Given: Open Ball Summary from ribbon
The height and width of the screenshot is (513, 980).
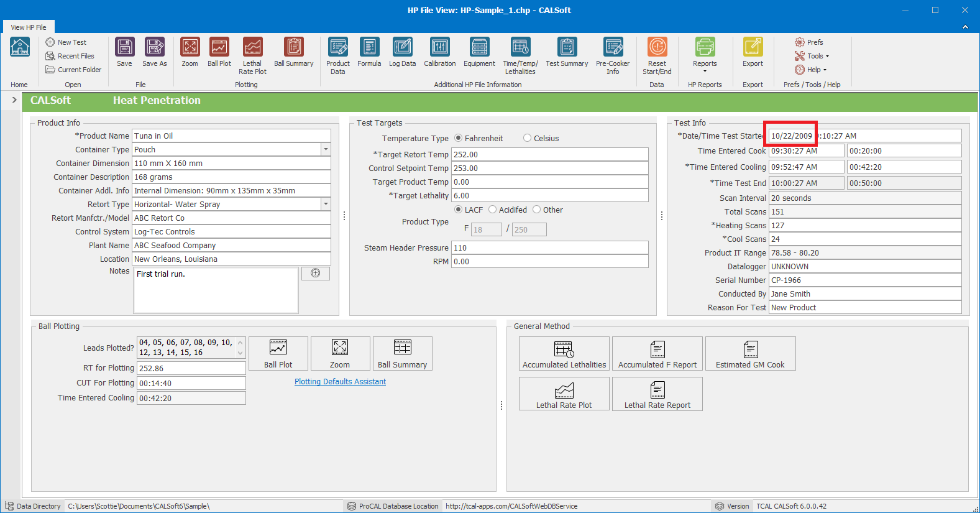Looking at the screenshot, I should (293, 52).
